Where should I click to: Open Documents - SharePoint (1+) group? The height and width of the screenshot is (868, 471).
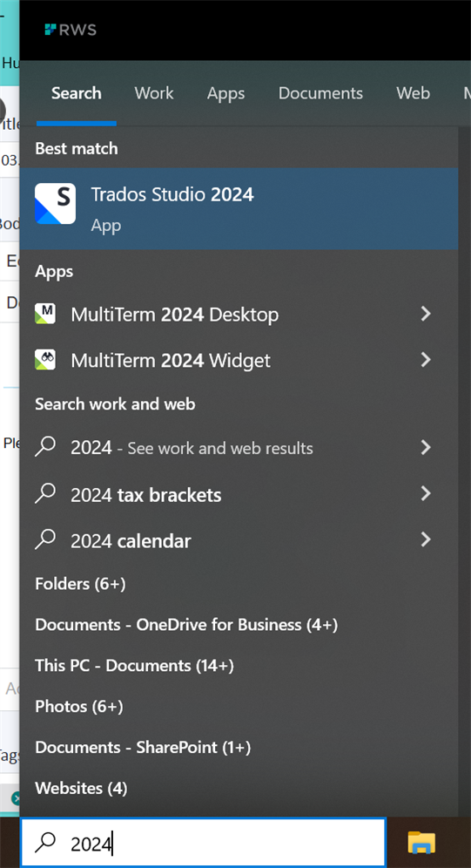pos(143,748)
